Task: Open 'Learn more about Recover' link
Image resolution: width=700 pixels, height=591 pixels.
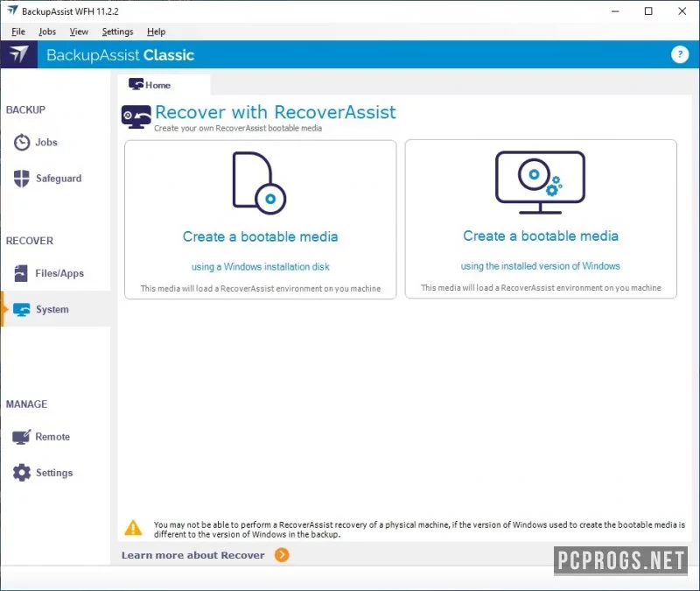Action: (192, 555)
